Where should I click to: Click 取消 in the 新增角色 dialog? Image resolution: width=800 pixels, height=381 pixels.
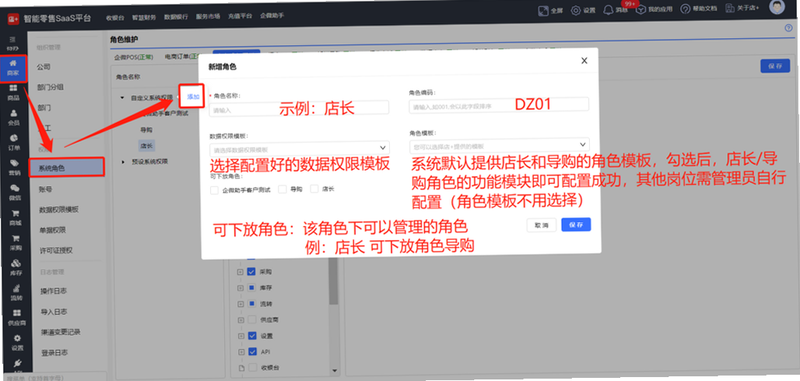[541, 225]
